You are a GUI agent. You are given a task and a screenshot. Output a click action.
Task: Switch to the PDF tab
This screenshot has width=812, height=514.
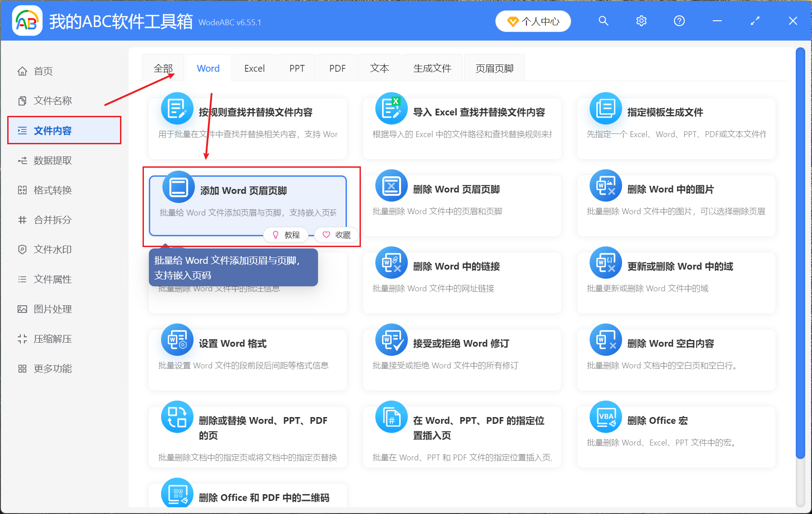pos(337,68)
